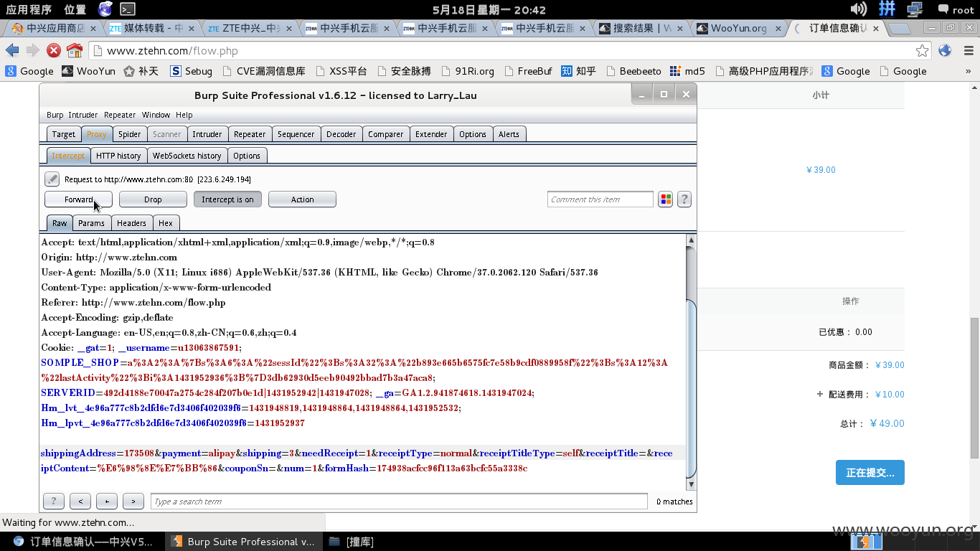The image size is (980, 551).
Task: Switch to the Extender tab
Action: coord(431,134)
